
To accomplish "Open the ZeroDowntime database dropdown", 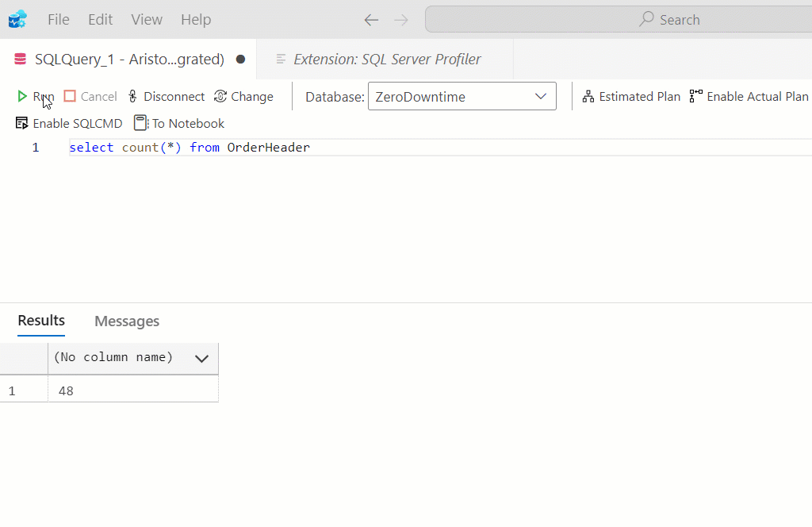I will click(462, 97).
